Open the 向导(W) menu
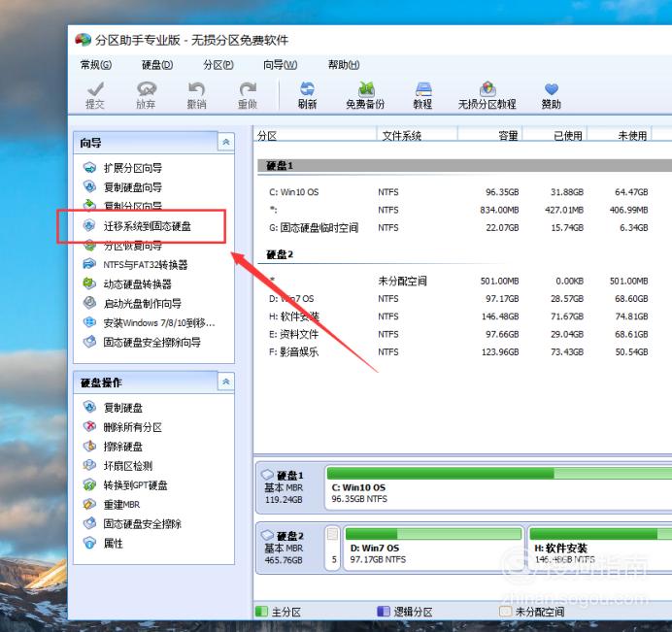 click(x=280, y=65)
